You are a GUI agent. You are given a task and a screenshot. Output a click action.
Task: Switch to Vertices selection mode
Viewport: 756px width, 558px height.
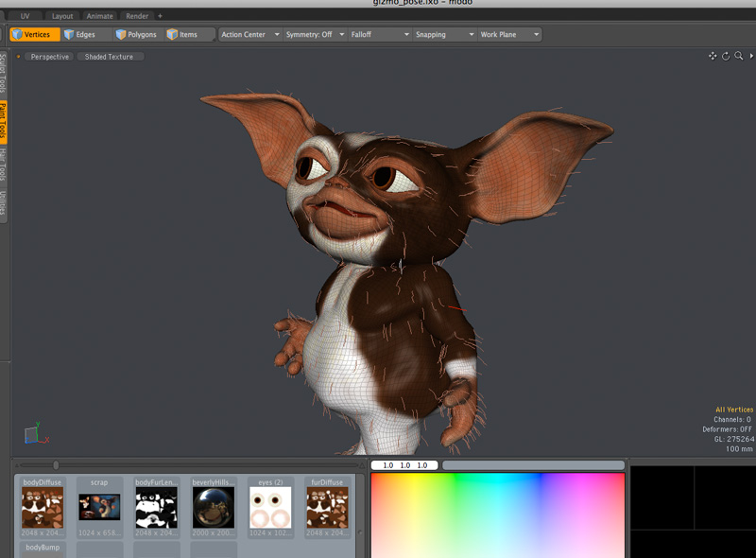[35, 34]
